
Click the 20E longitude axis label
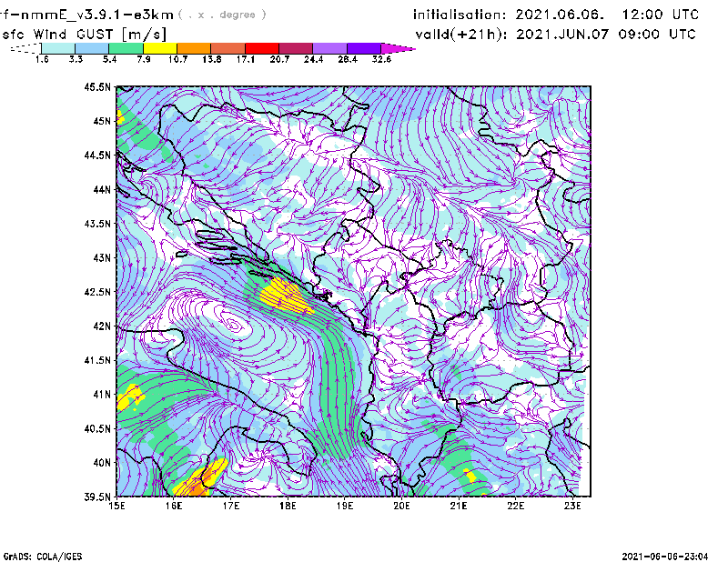click(401, 506)
